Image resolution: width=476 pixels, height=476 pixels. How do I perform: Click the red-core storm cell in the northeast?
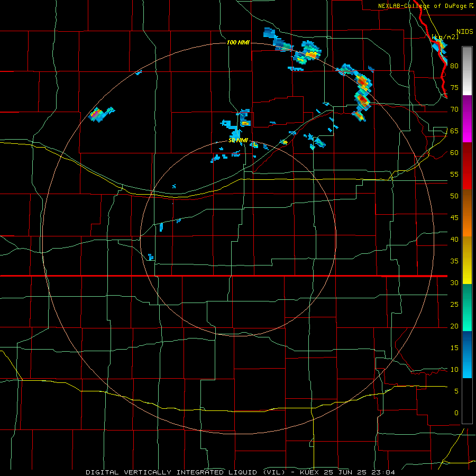[362, 99]
